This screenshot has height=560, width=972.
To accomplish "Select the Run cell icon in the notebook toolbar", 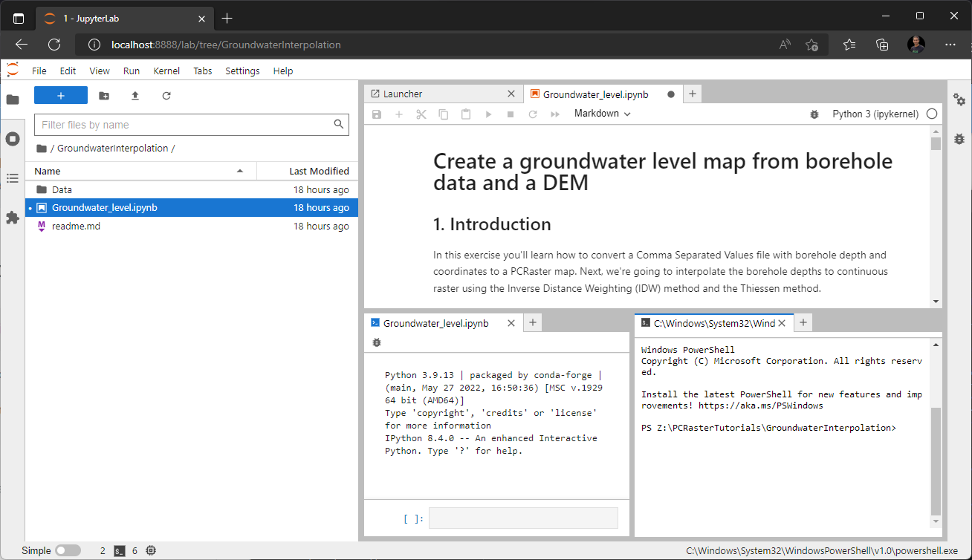I will pyautogui.click(x=488, y=114).
